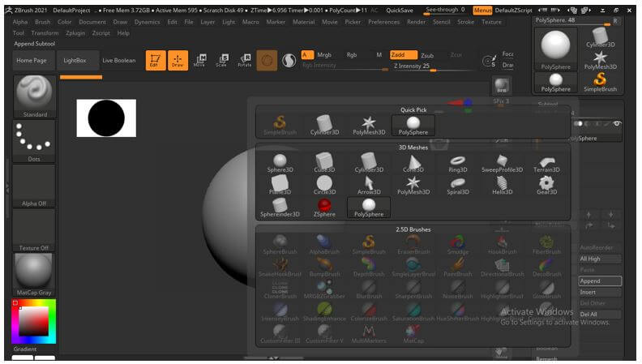Open the Alpha menu
Image resolution: width=642 pixels, height=364 pixels.
pyautogui.click(x=20, y=22)
